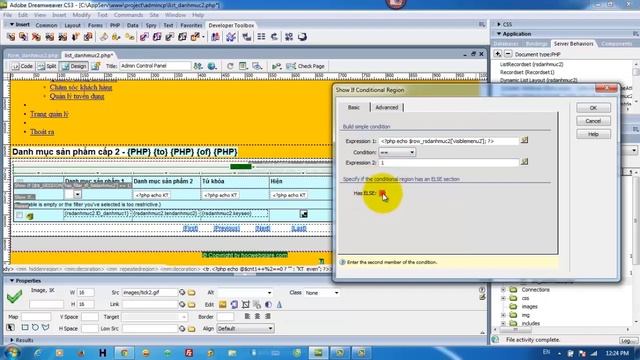Expand the includes folder in Files
640x360 pixels.
pyautogui.click(x=503, y=323)
